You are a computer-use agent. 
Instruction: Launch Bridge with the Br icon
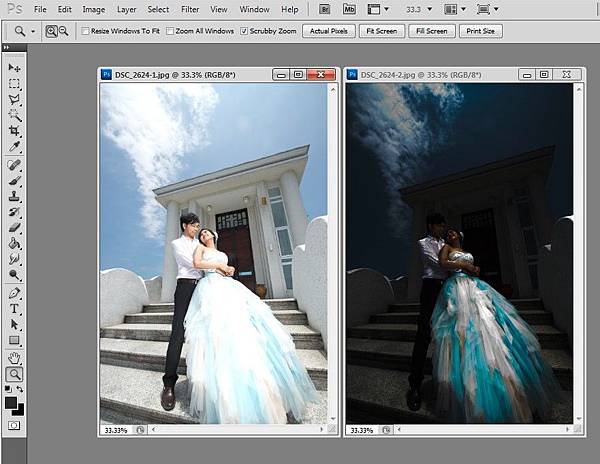321,9
